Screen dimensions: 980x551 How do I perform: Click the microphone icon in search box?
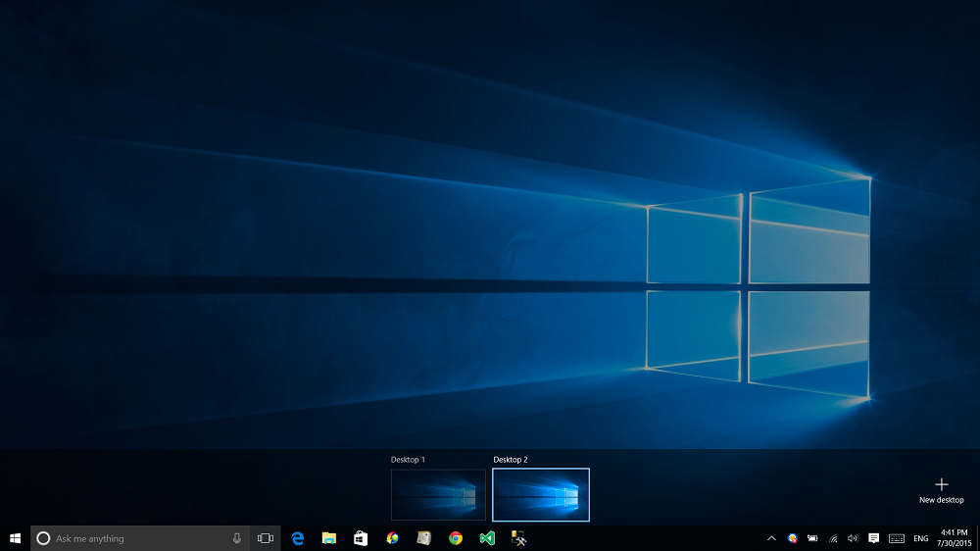(237, 538)
